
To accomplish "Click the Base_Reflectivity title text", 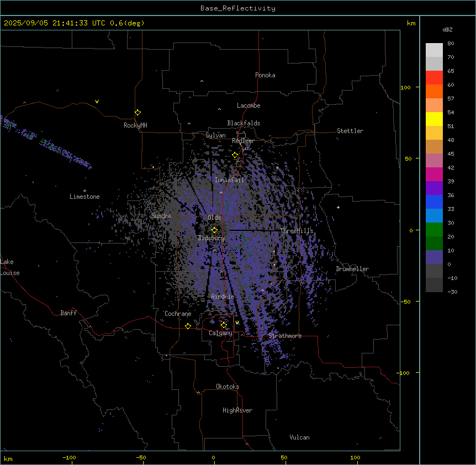I will pos(238,8).
